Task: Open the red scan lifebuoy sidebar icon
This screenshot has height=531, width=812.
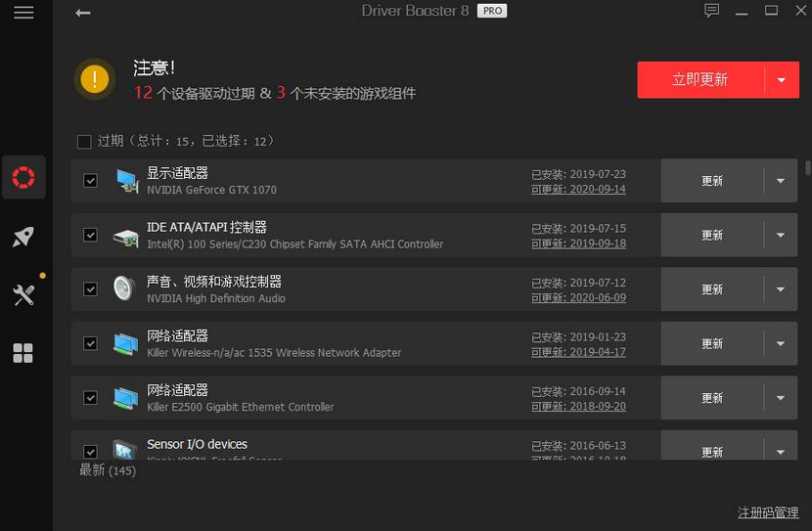Action: [23, 177]
